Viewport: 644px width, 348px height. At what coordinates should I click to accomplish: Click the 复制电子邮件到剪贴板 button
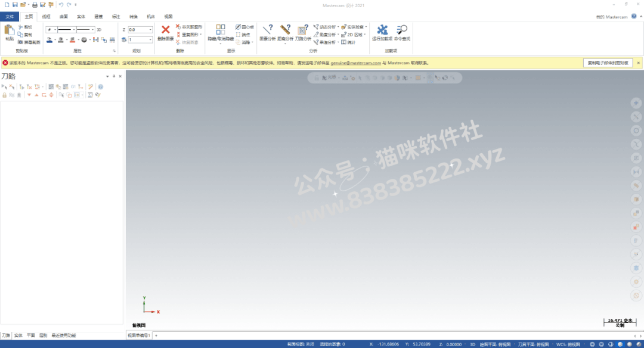pyautogui.click(x=608, y=63)
